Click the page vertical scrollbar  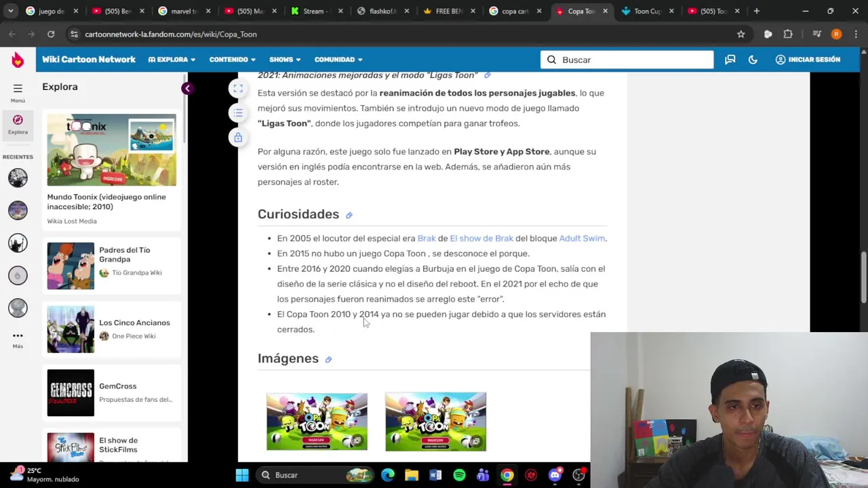coord(863,278)
